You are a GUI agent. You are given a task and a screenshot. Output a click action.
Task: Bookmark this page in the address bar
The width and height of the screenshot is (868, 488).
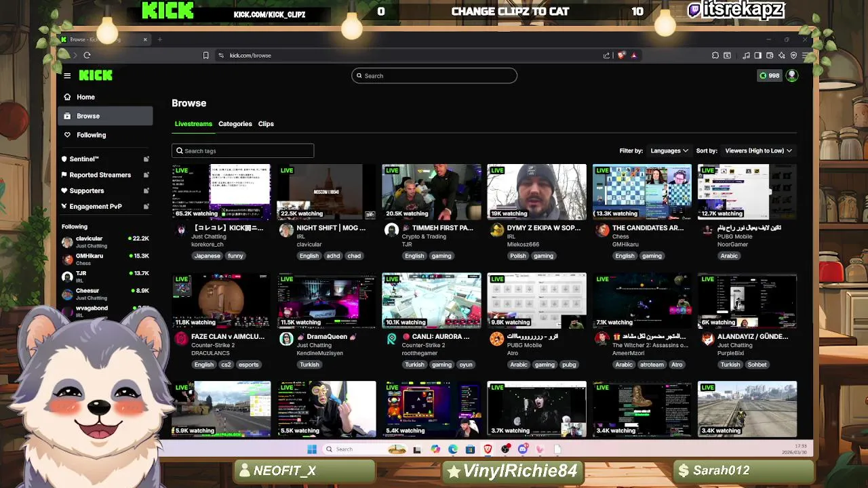(206, 56)
